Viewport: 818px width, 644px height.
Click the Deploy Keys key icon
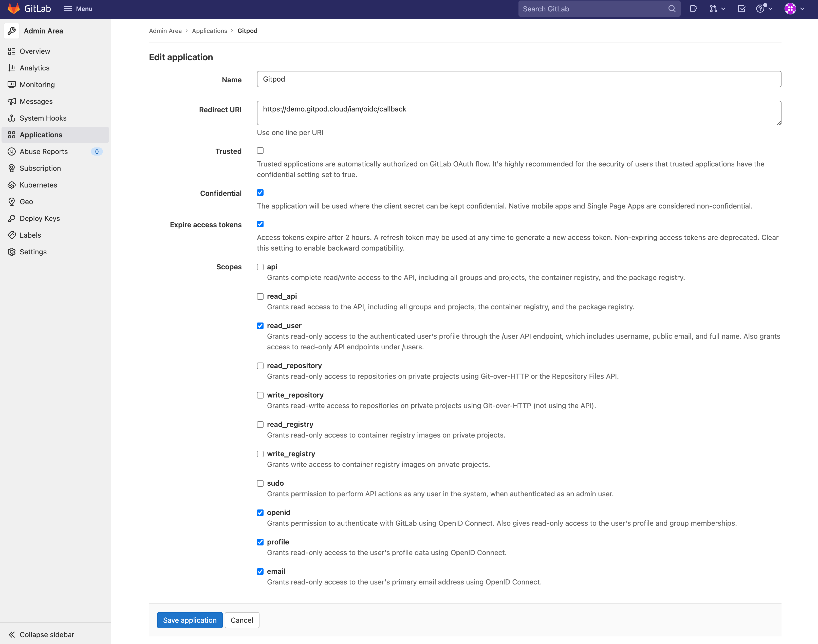[x=12, y=218]
